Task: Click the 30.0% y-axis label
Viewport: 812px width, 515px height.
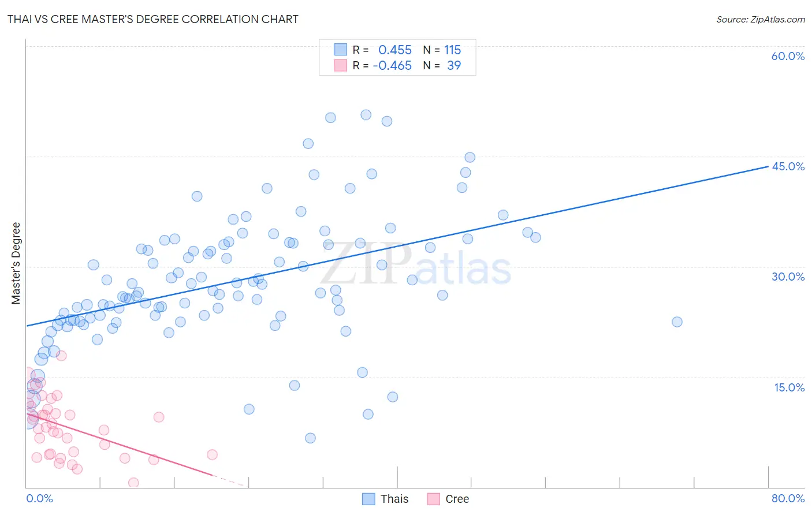Action: pyautogui.click(x=788, y=277)
